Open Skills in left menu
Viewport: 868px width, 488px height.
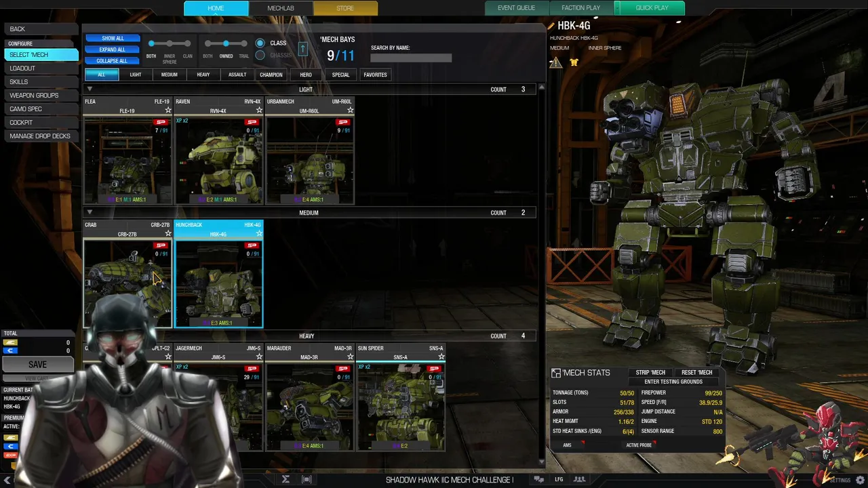pos(41,82)
